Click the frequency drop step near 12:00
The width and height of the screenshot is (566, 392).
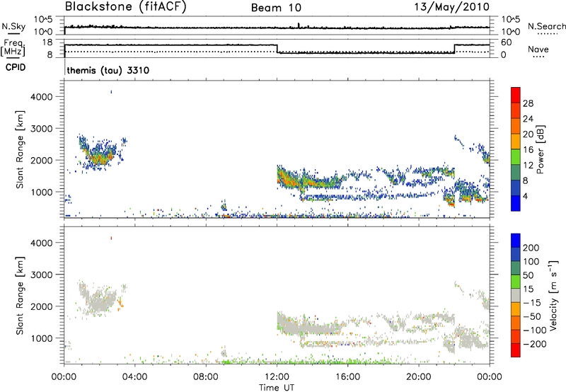tap(277, 49)
